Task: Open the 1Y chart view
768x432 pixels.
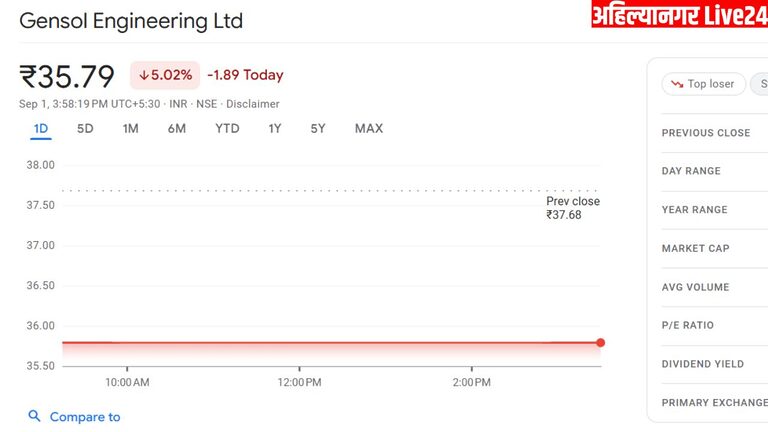Action: [275, 128]
